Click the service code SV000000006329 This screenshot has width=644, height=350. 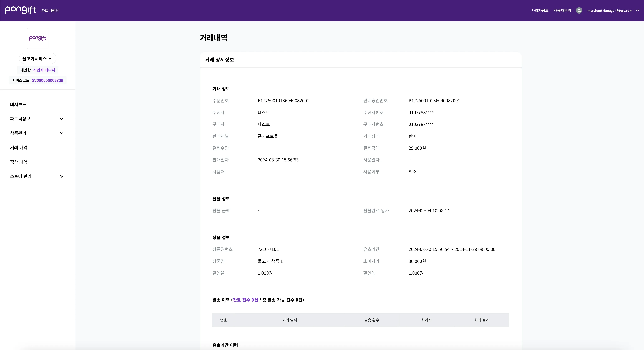pyautogui.click(x=47, y=80)
